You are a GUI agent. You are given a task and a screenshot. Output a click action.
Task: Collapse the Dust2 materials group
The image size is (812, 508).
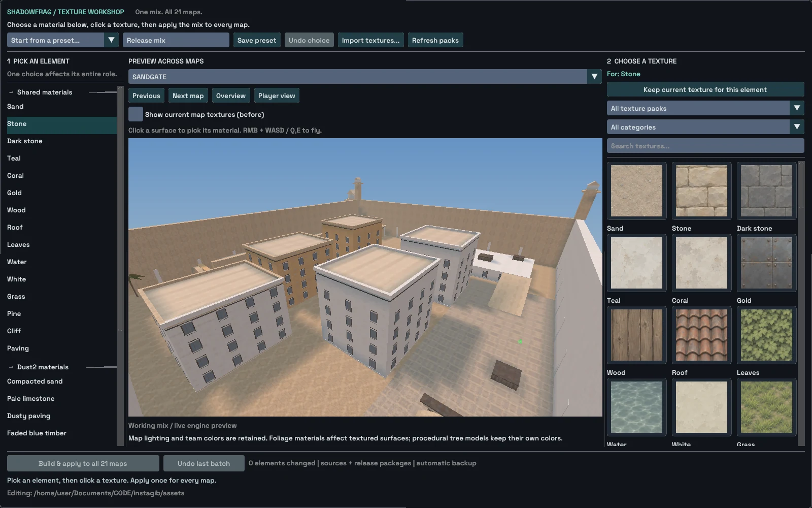(x=11, y=367)
